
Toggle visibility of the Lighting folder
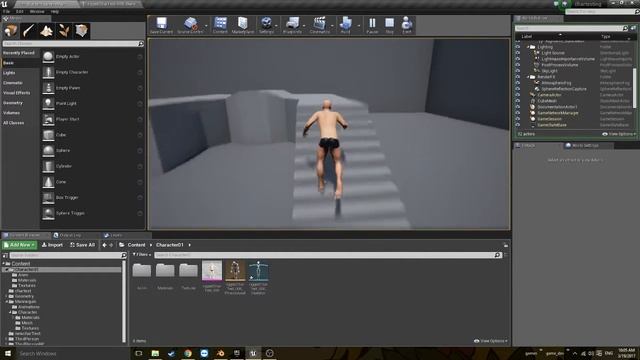point(518,47)
